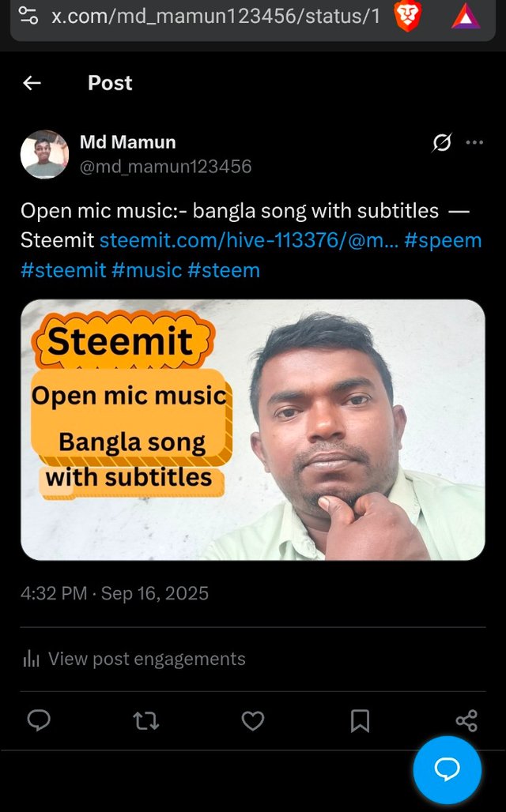
Task: Open the Brave Shields lion icon
Action: (408, 17)
